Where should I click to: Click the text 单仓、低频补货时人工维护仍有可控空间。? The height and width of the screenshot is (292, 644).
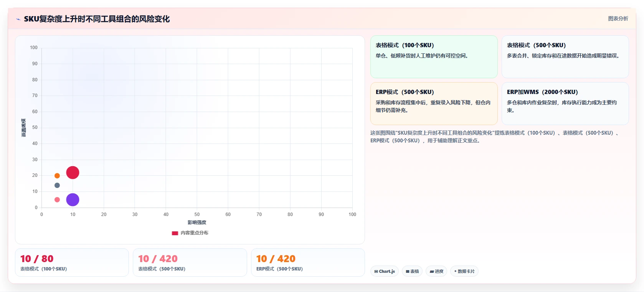coord(423,56)
